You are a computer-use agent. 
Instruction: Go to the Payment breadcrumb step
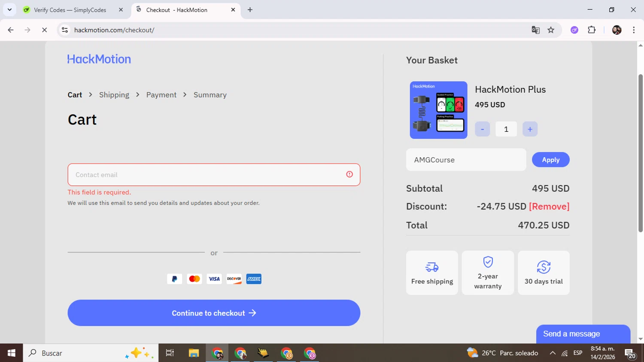[161, 95]
